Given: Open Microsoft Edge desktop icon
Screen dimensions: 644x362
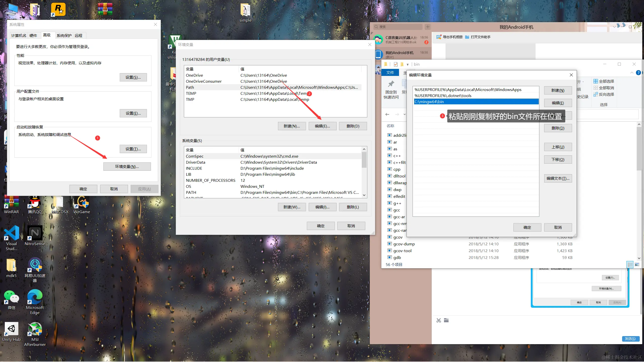Looking at the screenshot, I should pos(35,297).
